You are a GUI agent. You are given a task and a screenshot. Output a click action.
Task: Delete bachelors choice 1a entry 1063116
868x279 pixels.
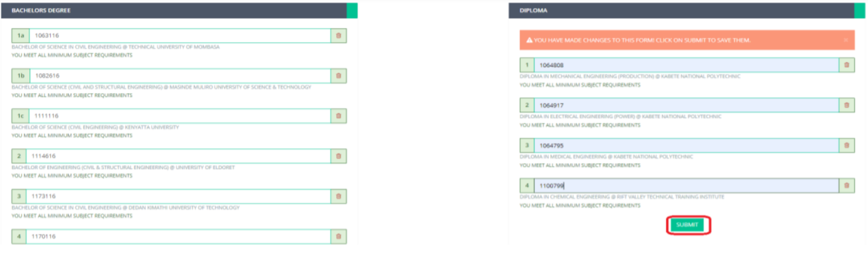(x=338, y=36)
